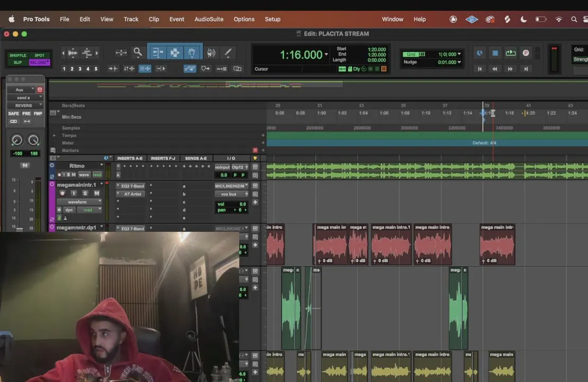Open MIC/LINE/HIZ input selector on megamainintr.1
Image resolution: width=588 pixels, height=382 pixels.
(231, 186)
